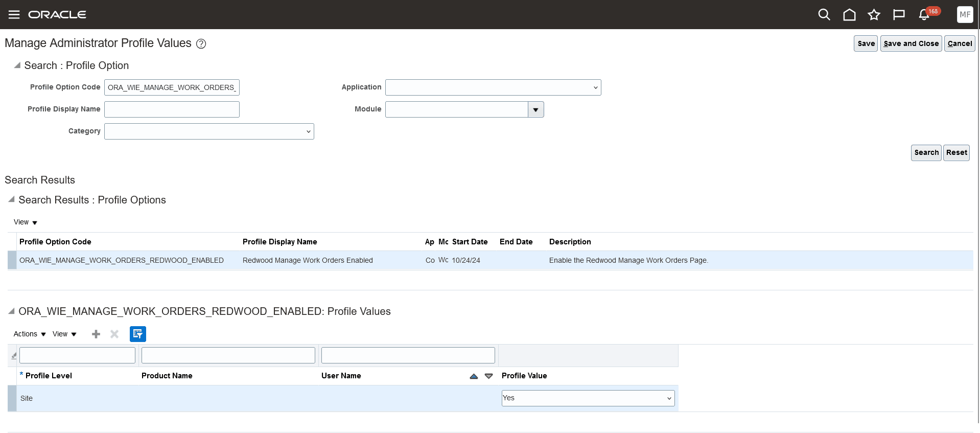Image resolution: width=980 pixels, height=433 pixels.
Task: Open the Watchlist flag icon
Action: [x=899, y=14]
